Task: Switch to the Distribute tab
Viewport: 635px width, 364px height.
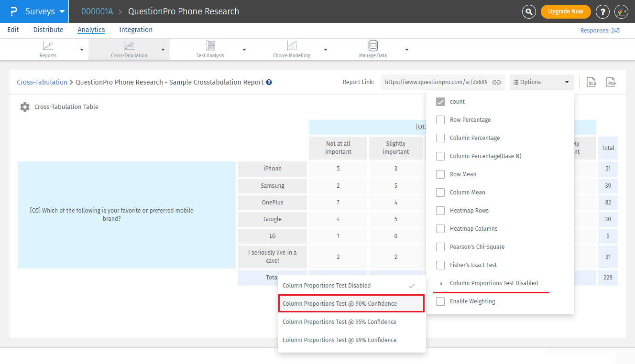Action: (x=48, y=30)
